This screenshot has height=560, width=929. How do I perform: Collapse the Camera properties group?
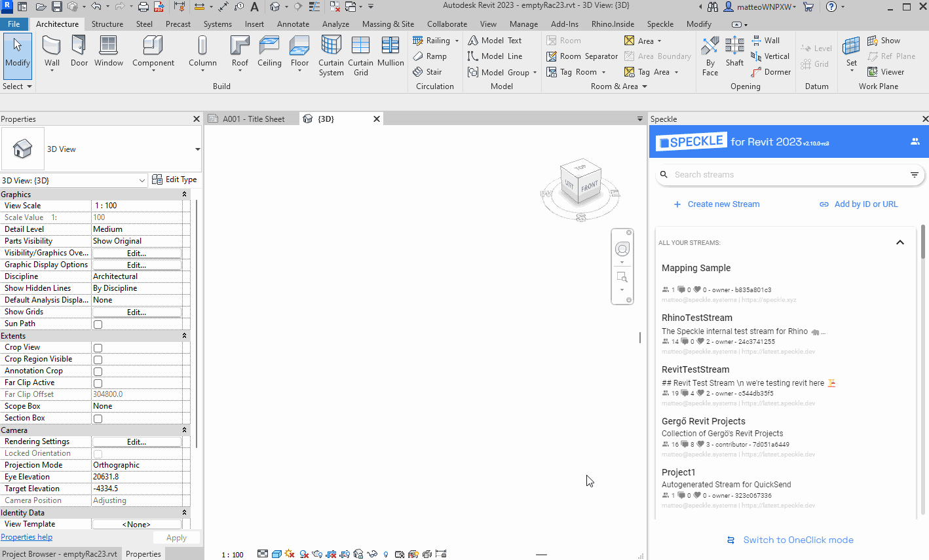point(184,430)
